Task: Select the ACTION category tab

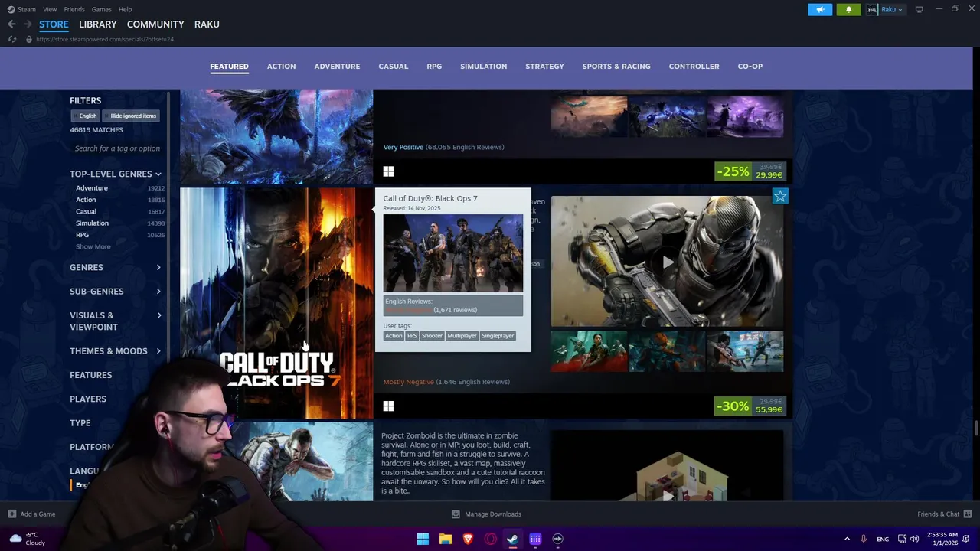Action: pos(281,66)
